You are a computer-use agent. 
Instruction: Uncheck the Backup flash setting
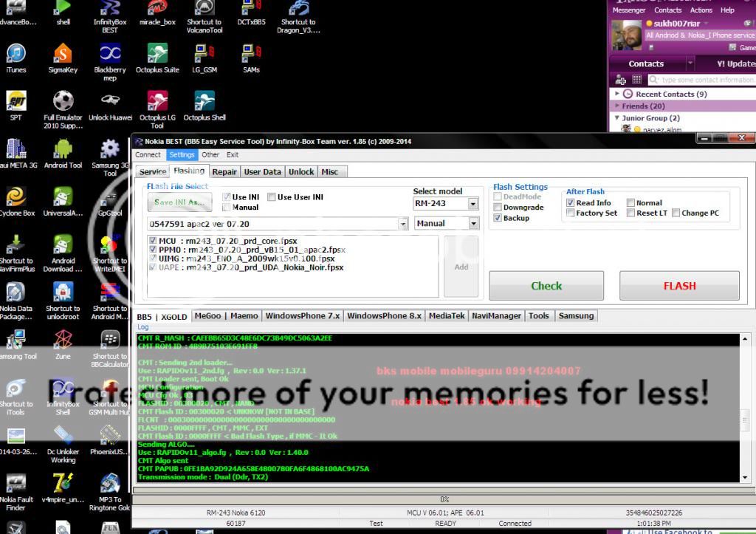click(x=498, y=218)
